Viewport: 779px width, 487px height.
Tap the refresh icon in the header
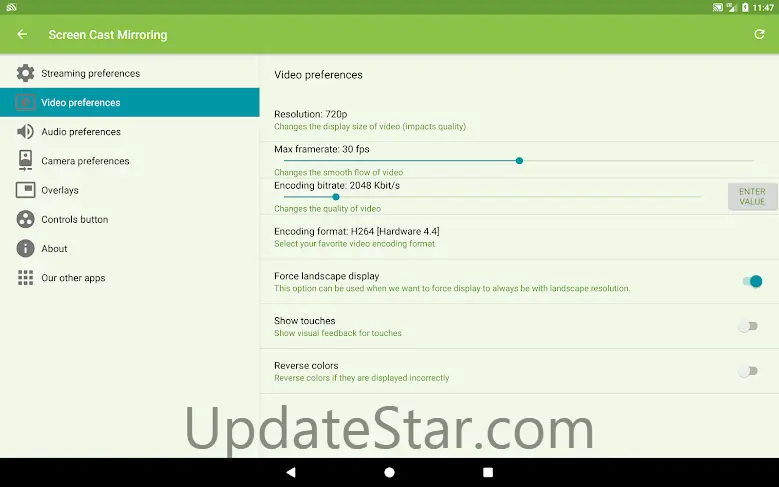759,34
